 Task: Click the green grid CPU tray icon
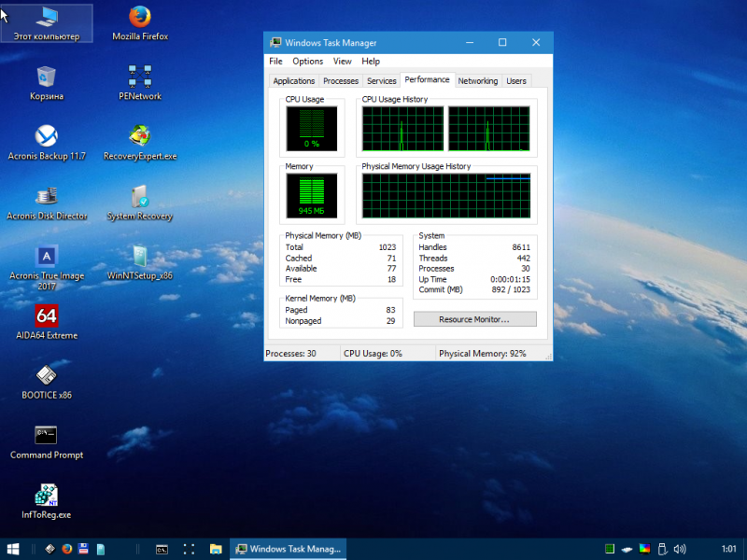coord(610,549)
